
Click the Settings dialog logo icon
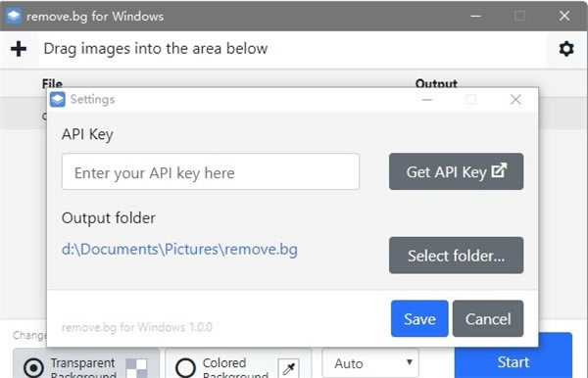coord(58,99)
